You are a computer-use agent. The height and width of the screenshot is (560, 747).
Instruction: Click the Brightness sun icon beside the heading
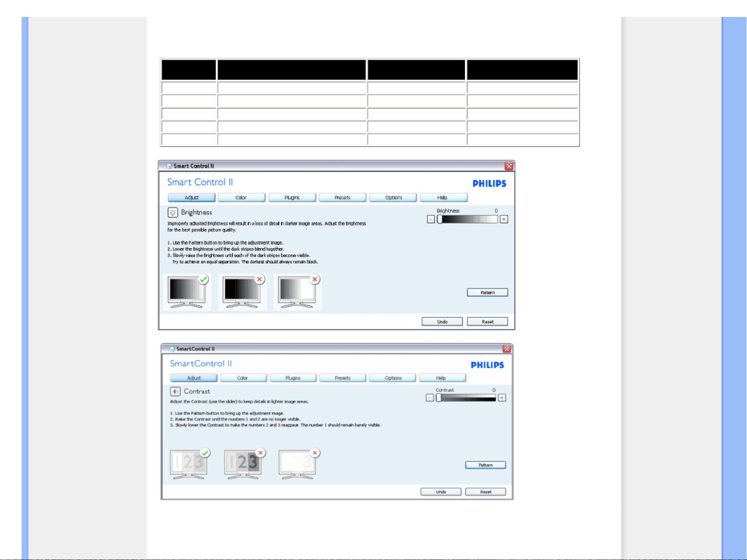click(x=173, y=212)
